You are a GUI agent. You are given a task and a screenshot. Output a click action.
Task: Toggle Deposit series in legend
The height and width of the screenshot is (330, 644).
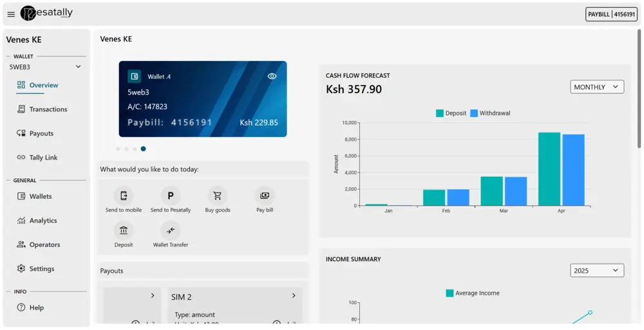pos(451,113)
